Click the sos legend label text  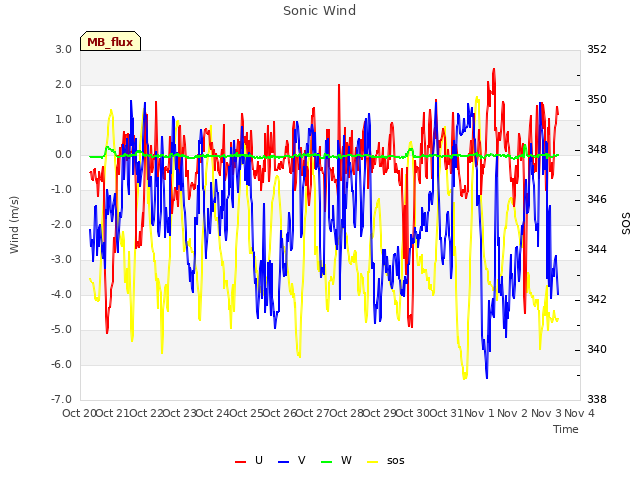(396, 461)
